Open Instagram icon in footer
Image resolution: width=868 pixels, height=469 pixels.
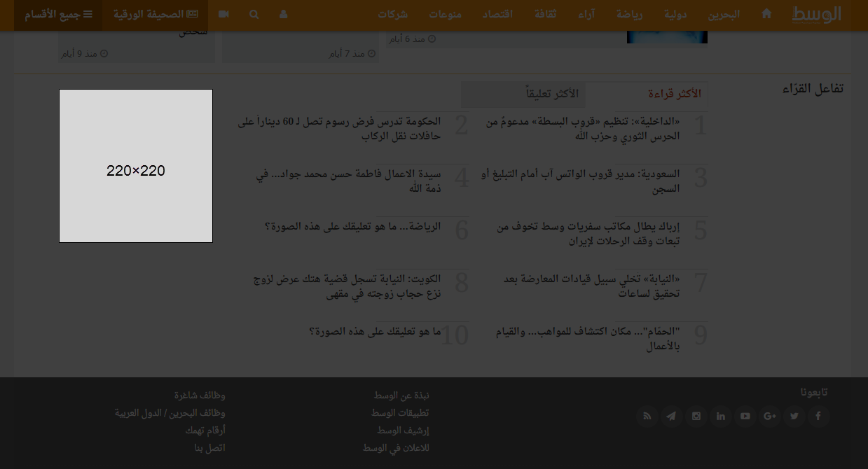tap(696, 416)
